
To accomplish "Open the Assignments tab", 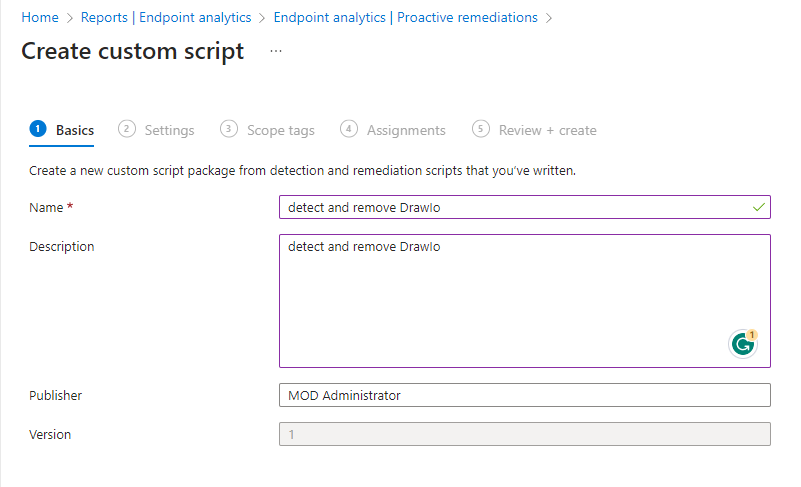I will 406,130.
